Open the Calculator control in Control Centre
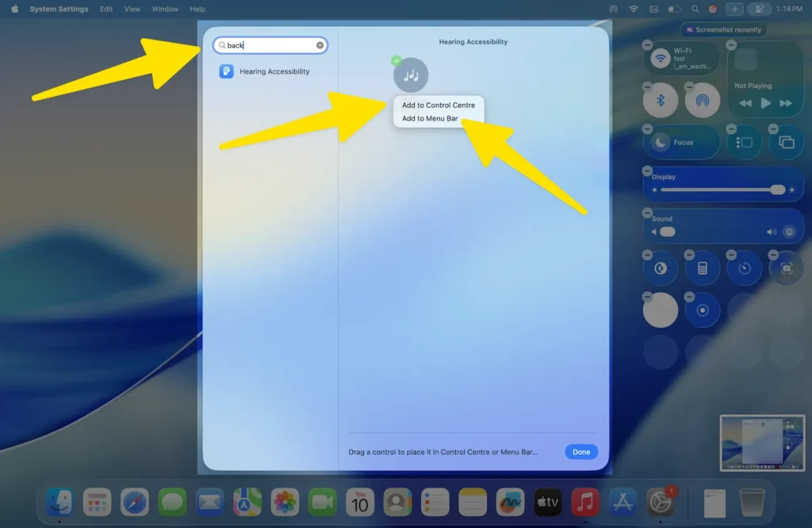812x528 pixels. [x=703, y=268]
